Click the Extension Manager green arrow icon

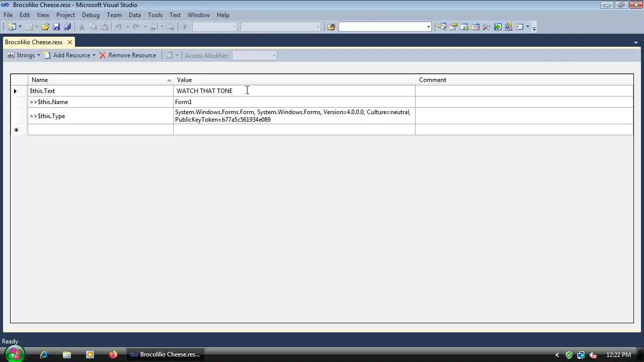click(x=498, y=27)
